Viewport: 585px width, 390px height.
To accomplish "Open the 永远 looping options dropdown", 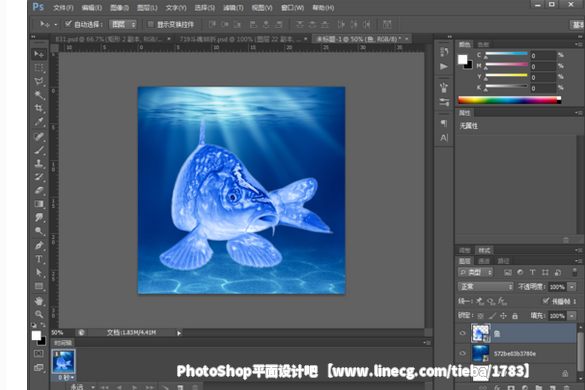I will (x=82, y=387).
